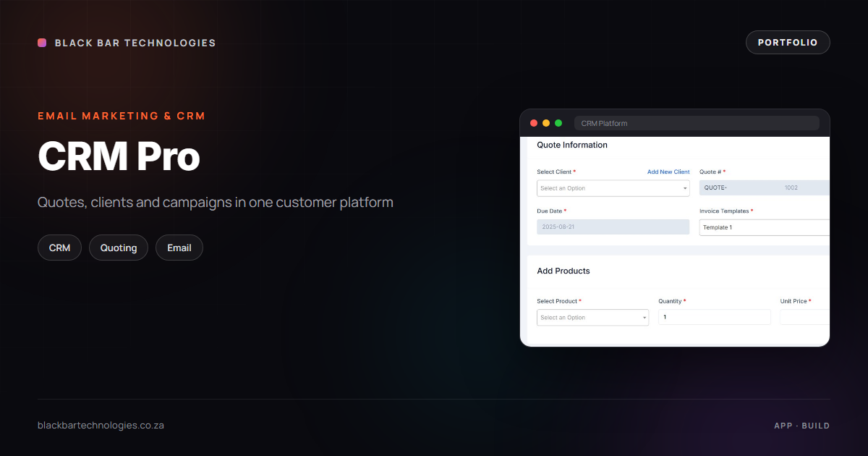Click the Add New Client link
868x456 pixels.
(x=668, y=172)
